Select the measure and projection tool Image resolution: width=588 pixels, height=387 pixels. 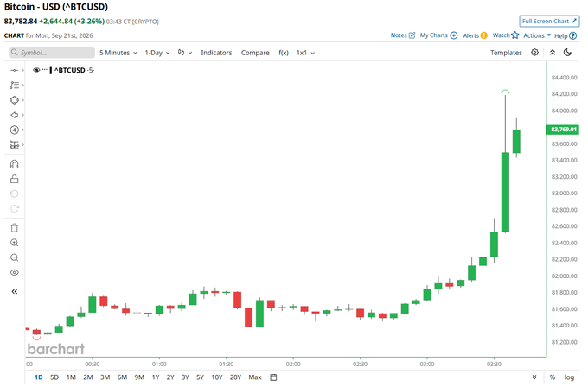click(14, 145)
